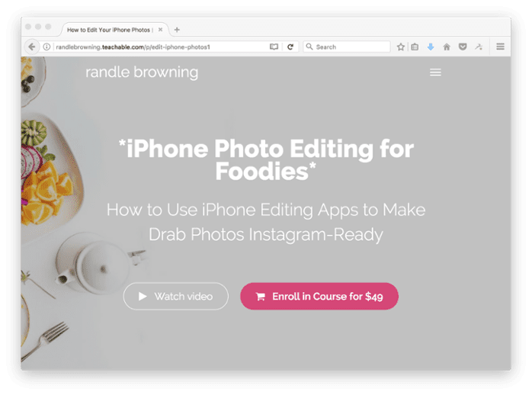Click Enroll in Course for $49 button
The width and height of the screenshot is (532, 395).
tap(319, 296)
